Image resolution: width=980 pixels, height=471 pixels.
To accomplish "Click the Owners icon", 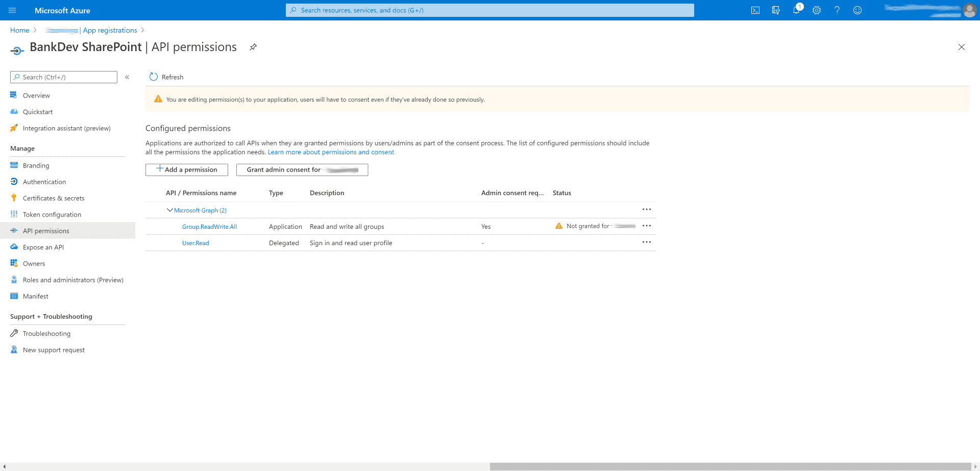I will coord(14,263).
